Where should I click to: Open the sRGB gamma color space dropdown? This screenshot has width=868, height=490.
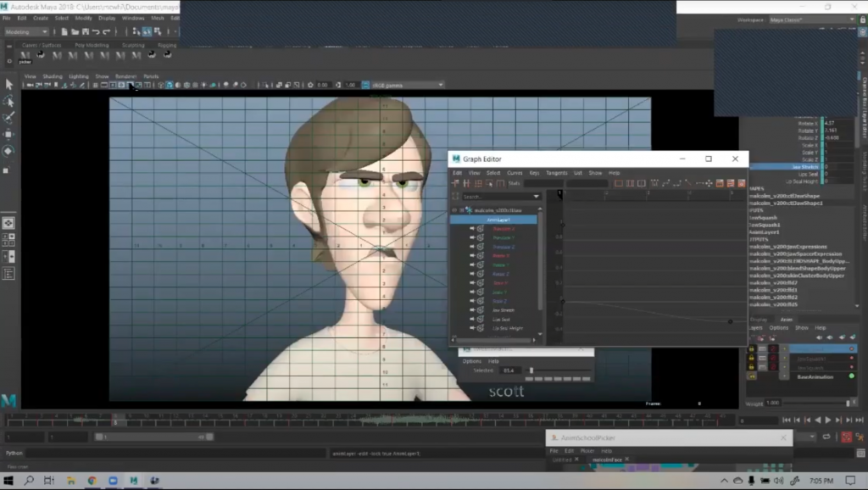[408, 86]
